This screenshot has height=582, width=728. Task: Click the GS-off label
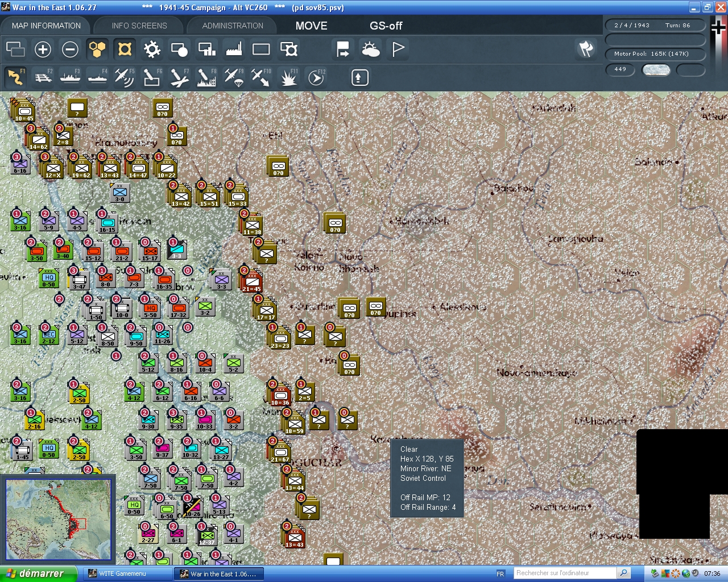point(386,26)
